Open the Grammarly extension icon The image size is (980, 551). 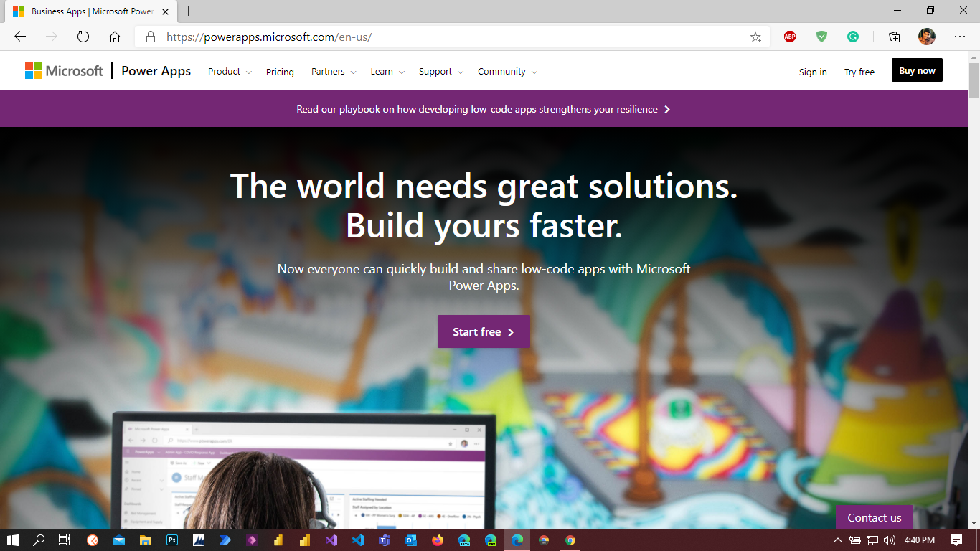click(853, 37)
